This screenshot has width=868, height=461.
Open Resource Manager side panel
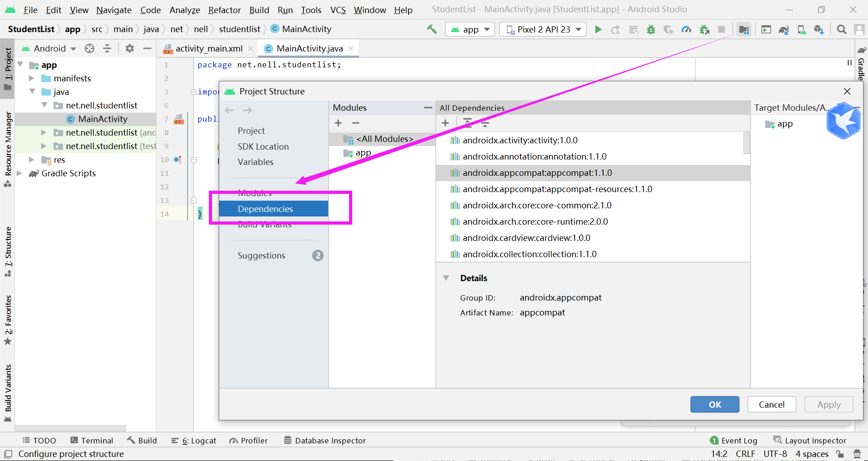coord(8,149)
